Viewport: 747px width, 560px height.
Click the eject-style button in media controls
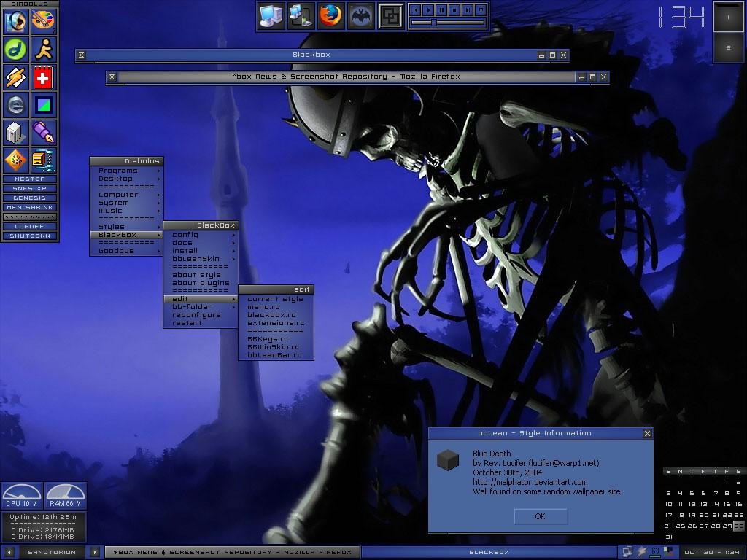point(481,9)
